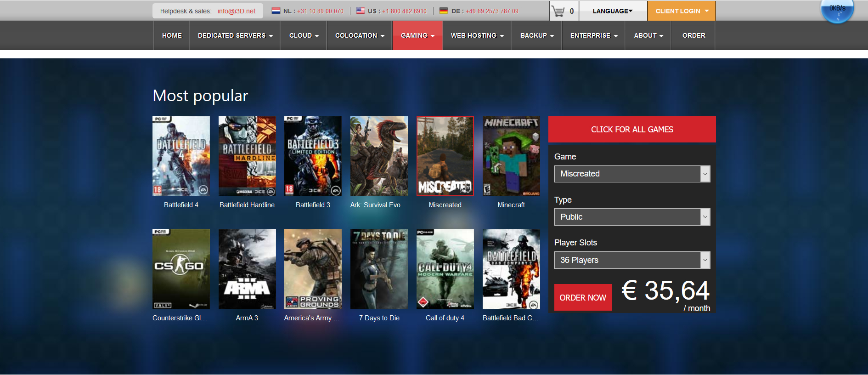The height and width of the screenshot is (375, 868).
Task: Click the Netherlands flag icon
Action: (276, 11)
